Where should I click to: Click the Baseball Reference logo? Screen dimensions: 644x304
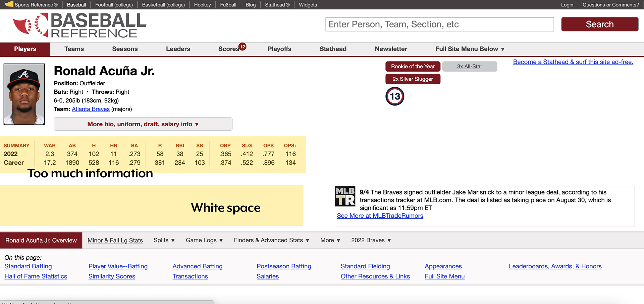[79, 26]
